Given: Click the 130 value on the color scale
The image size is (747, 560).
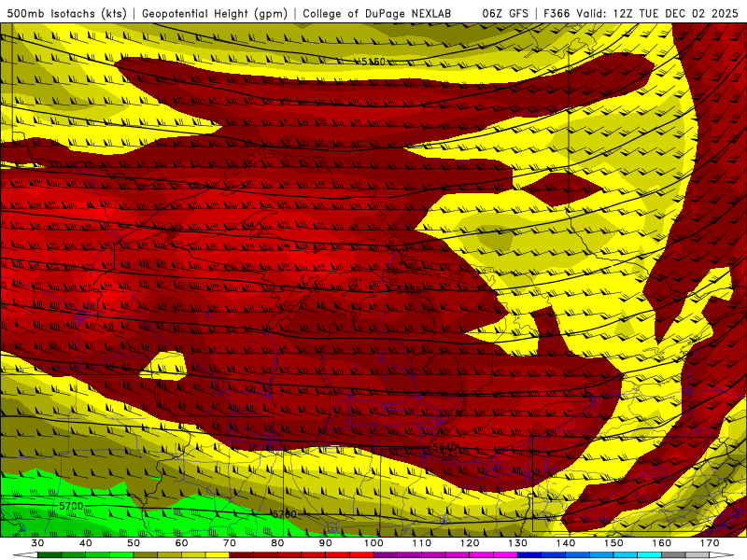Looking at the screenshot, I should (518, 543).
